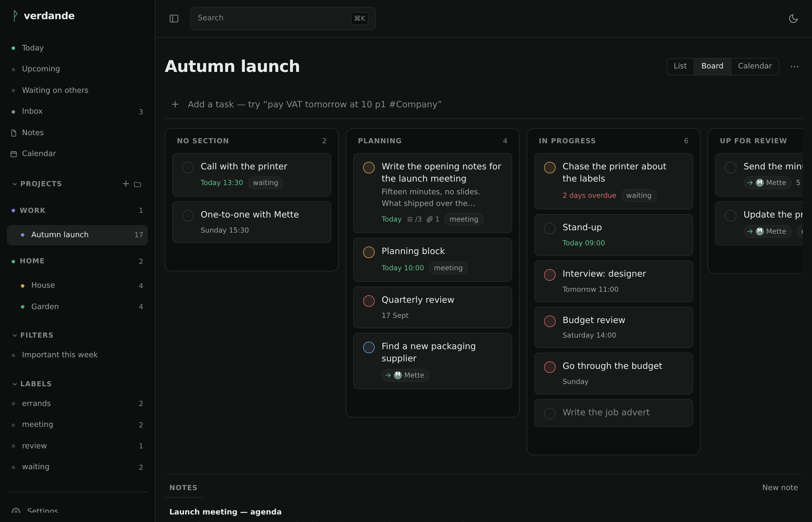Viewport: 812px width, 522px height.
Task: Open Calendar from the sidebar icon
Action: [x=14, y=154]
